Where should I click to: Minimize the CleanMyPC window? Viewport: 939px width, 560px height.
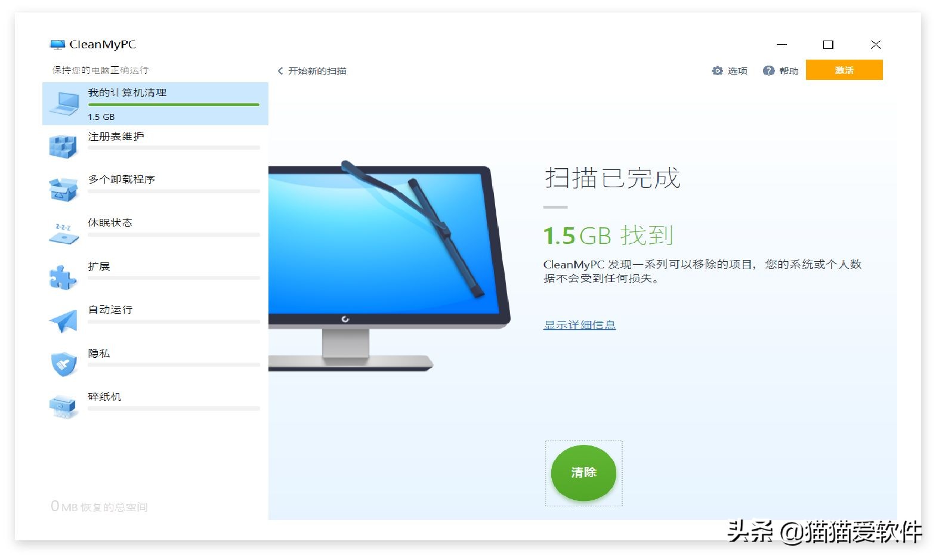[x=782, y=45]
